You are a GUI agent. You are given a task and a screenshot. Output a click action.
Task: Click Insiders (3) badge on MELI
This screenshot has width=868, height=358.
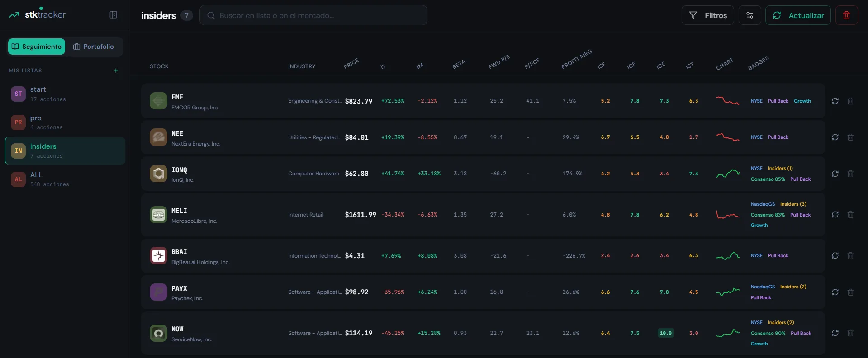pyautogui.click(x=793, y=204)
